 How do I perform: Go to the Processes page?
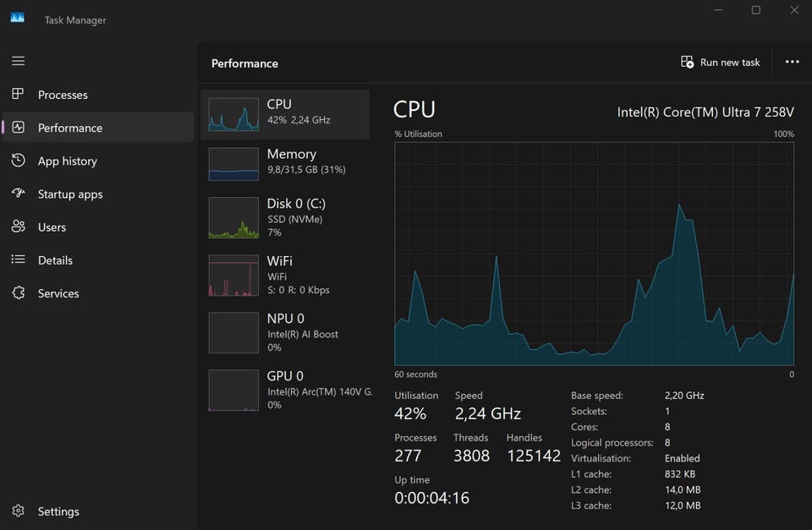[98, 95]
